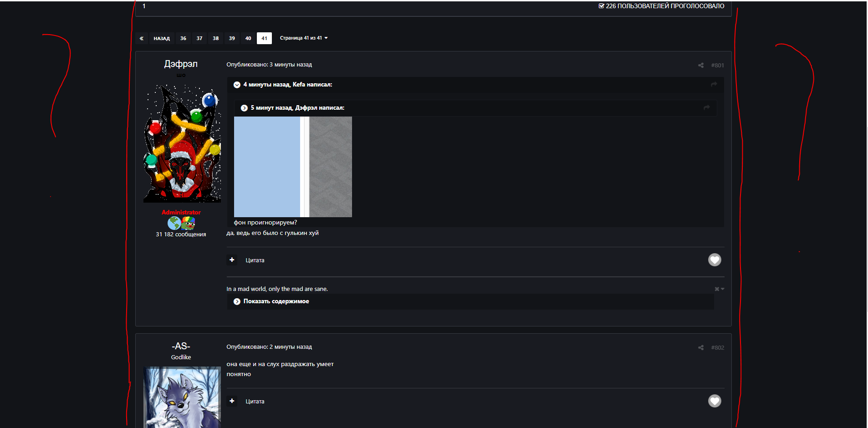Open the globe badge under Administrator
868x428 pixels.
[x=174, y=223]
